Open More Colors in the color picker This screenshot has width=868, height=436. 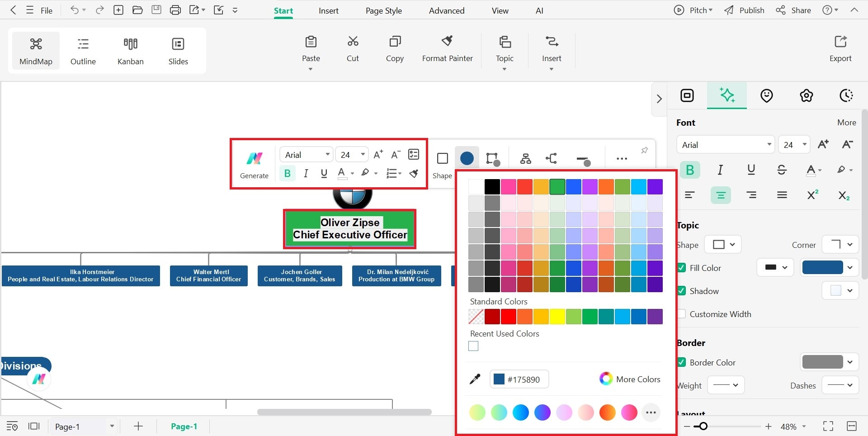coord(630,379)
